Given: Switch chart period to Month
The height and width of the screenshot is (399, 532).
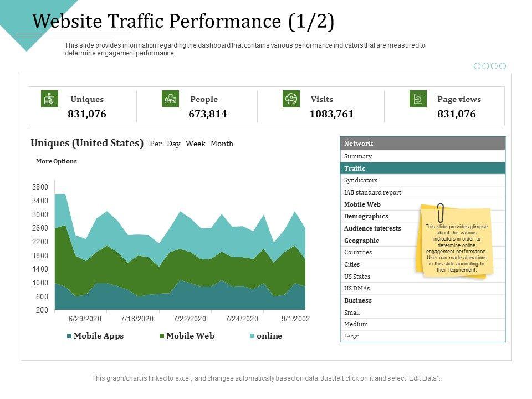Looking at the screenshot, I should 222,144.
